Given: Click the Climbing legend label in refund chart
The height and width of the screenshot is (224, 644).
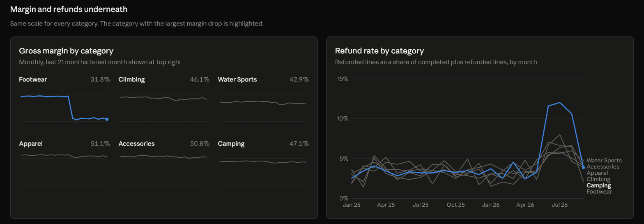Looking at the screenshot, I should coord(598,179).
